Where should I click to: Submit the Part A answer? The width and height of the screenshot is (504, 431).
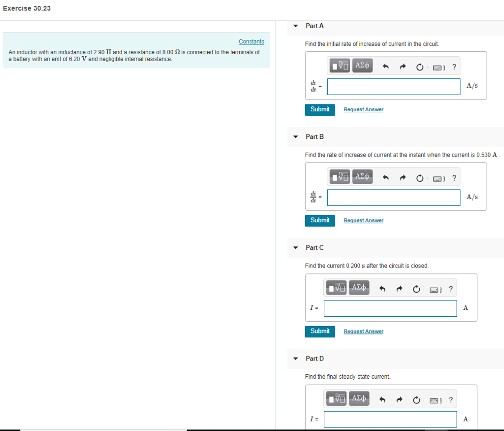(x=320, y=110)
